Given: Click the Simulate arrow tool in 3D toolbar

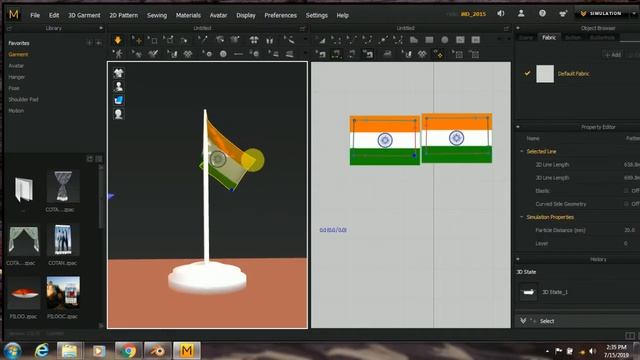Looking at the screenshot, I should tap(118, 40).
